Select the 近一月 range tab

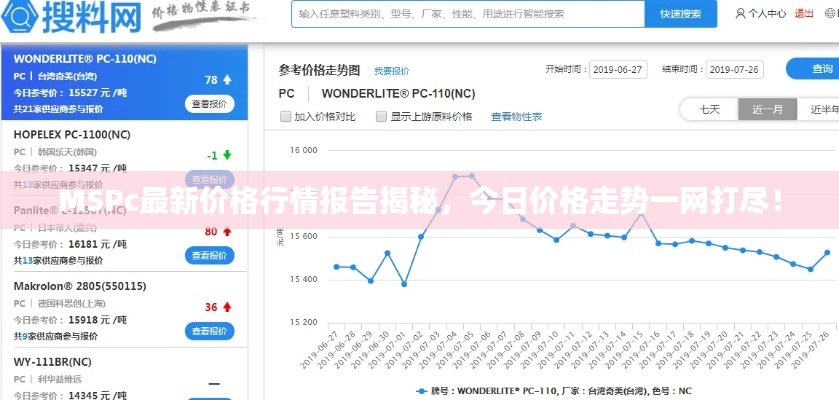(x=767, y=109)
